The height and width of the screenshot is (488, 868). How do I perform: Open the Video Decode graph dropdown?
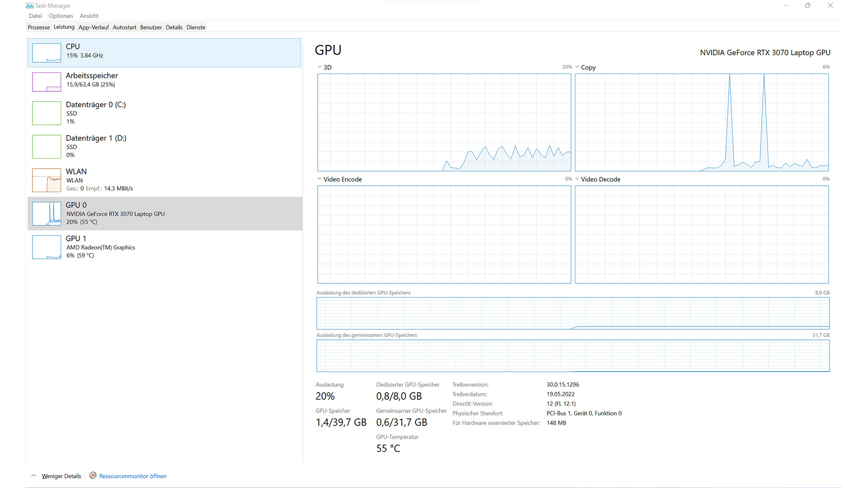pyautogui.click(x=577, y=179)
